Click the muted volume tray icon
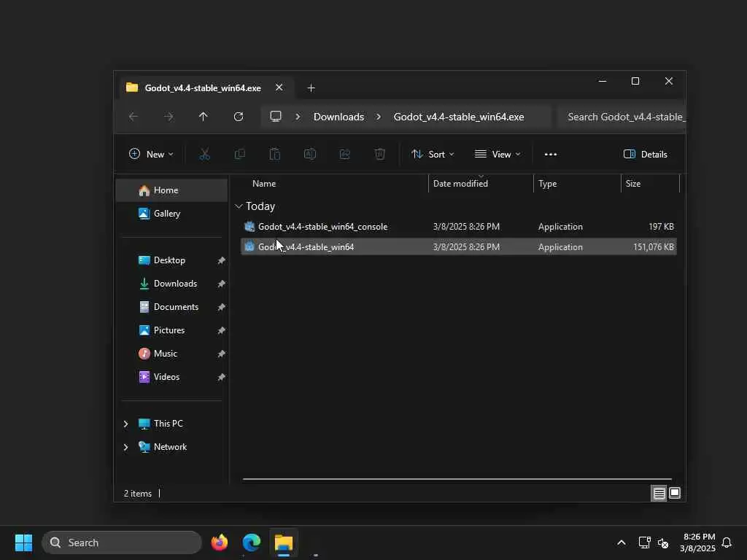The width and height of the screenshot is (747, 560). 663,542
